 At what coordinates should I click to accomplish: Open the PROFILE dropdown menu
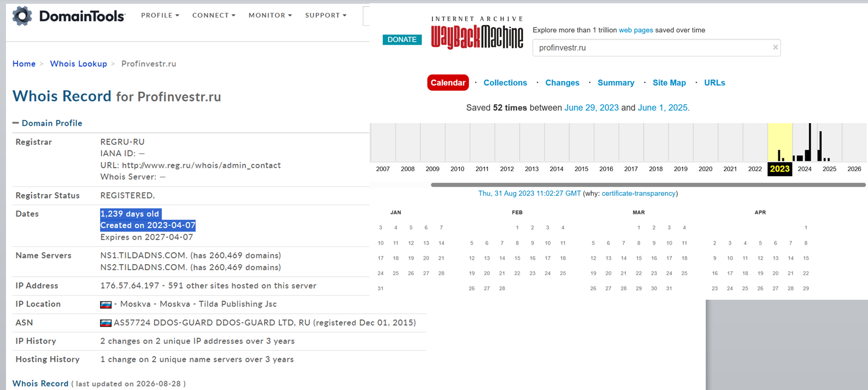(160, 15)
